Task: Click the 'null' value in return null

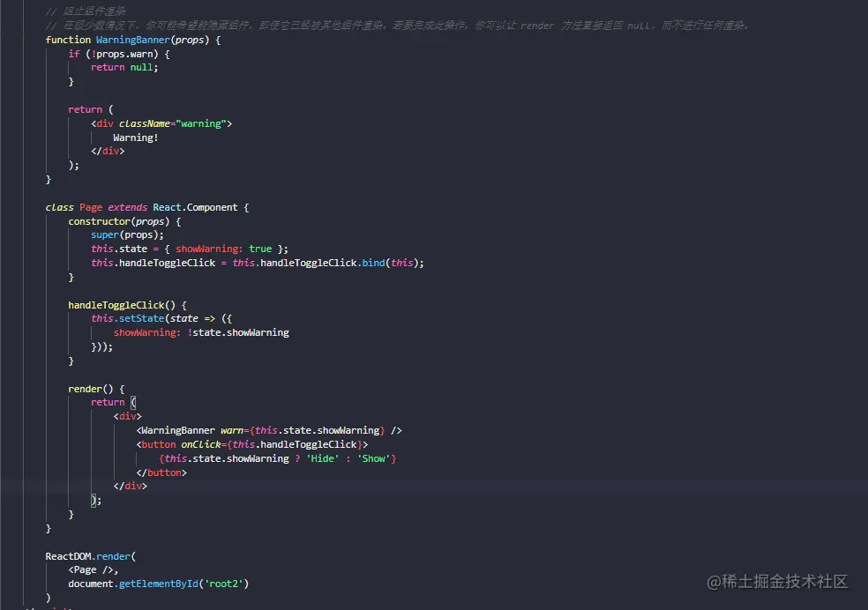Action: click(x=141, y=68)
